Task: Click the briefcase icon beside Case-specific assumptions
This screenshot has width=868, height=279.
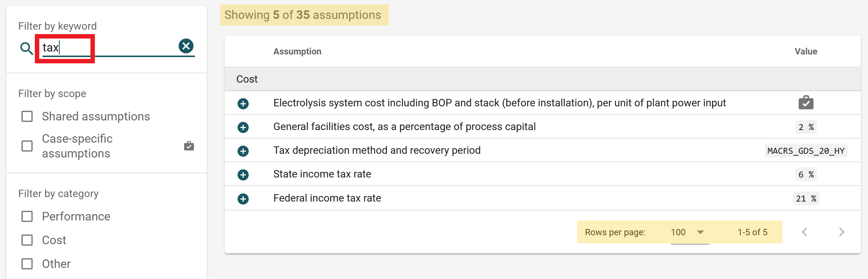Action: [189, 146]
